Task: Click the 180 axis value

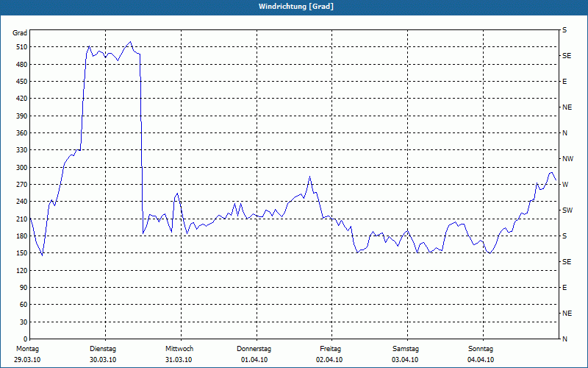Action: (21, 236)
